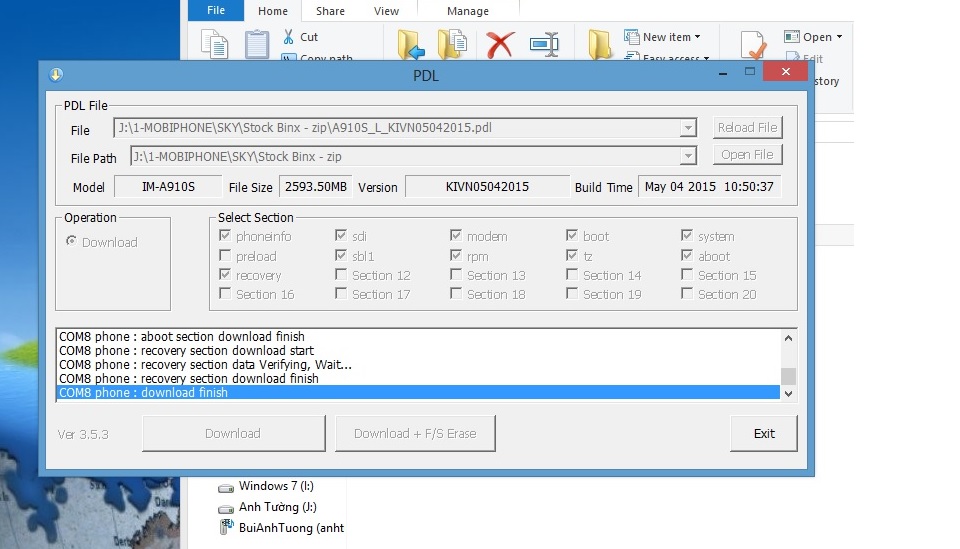The width and height of the screenshot is (960, 549).
Task: Toggle the Section 16 checkbox
Action: (x=225, y=294)
